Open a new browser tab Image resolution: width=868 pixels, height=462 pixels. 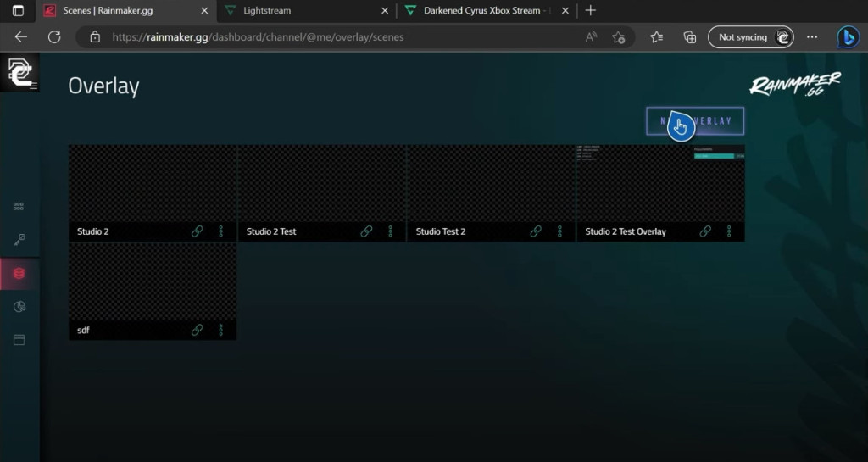coord(591,10)
